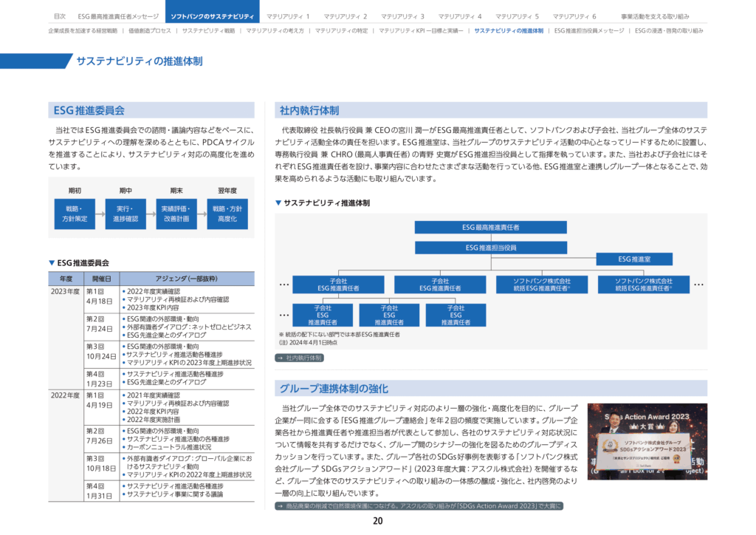Follow the ESG推進担当役員メッセージ sub-link
Image resolution: width=756 pixels, height=535 pixels.
(588, 31)
